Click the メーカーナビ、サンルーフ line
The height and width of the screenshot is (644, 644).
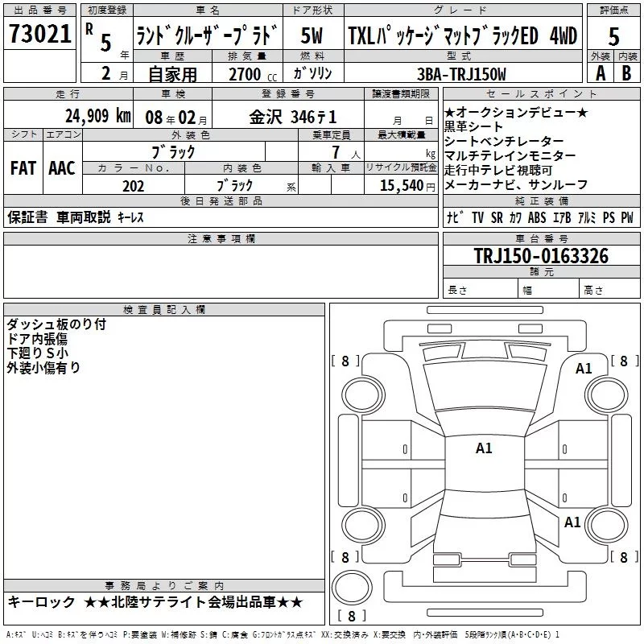516,185
